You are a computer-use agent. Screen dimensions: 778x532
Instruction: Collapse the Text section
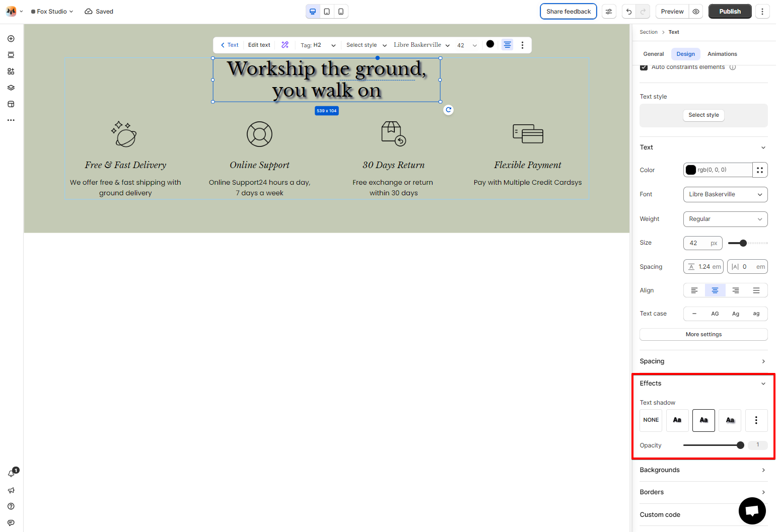point(703,147)
